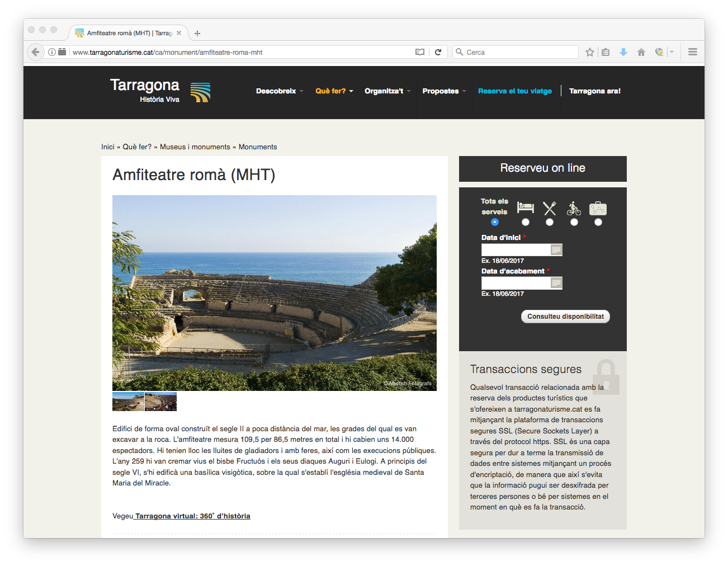Open the Tarragona virtual: 360° d'història link

point(192,516)
